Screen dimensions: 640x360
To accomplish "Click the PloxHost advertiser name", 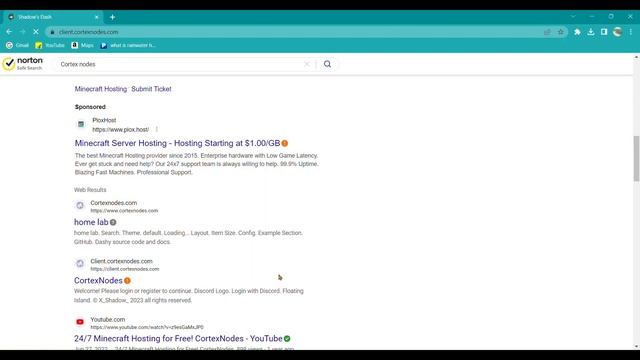I will 104,120.
